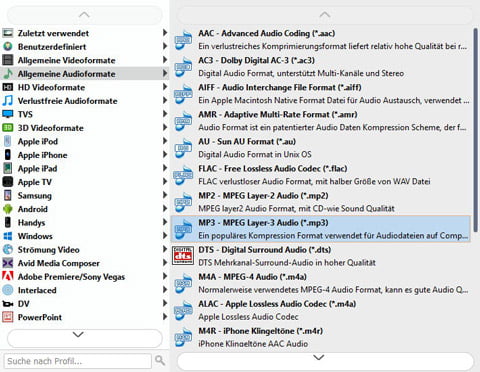Click the FLAC format icon
Viewport: 480px width, 372px height.
click(x=183, y=175)
